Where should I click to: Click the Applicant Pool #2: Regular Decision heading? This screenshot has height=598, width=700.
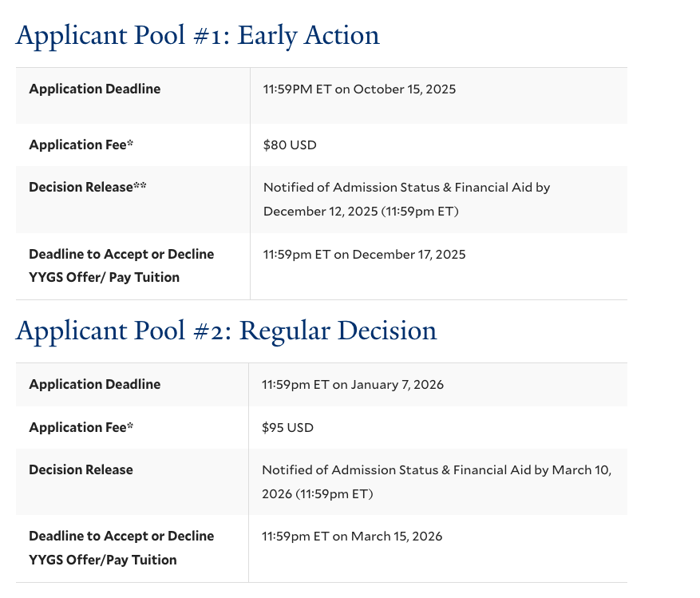point(227,331)
